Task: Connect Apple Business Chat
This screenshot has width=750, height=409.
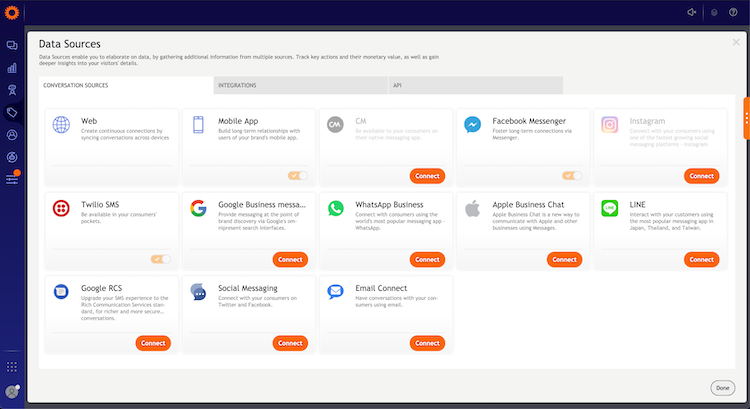Action: pyautogui.click(x=564, y=259)
